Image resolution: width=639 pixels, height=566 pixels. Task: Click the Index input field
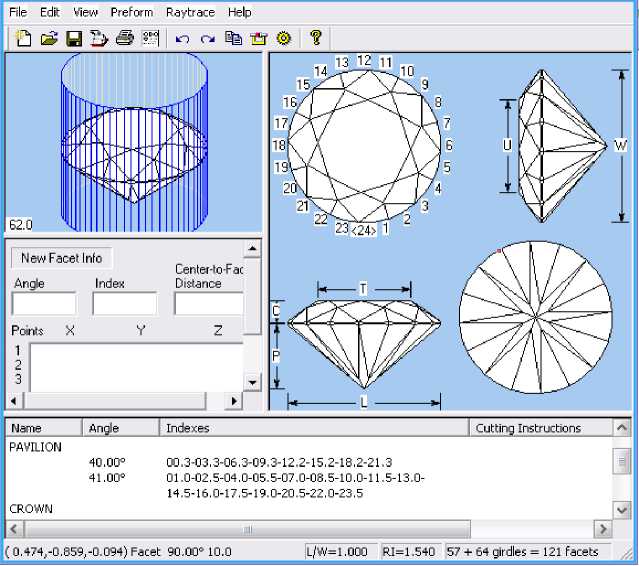tap(125, 303)
